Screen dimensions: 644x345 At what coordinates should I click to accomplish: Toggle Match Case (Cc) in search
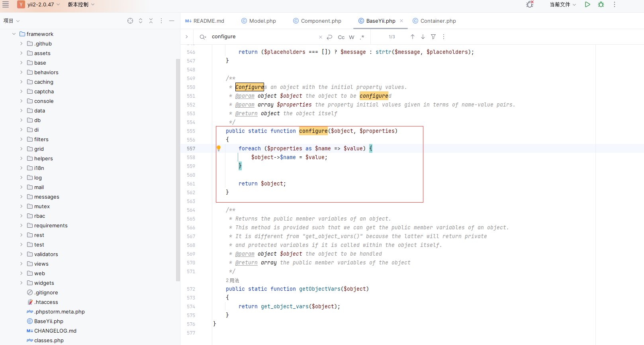pos(341,37)
